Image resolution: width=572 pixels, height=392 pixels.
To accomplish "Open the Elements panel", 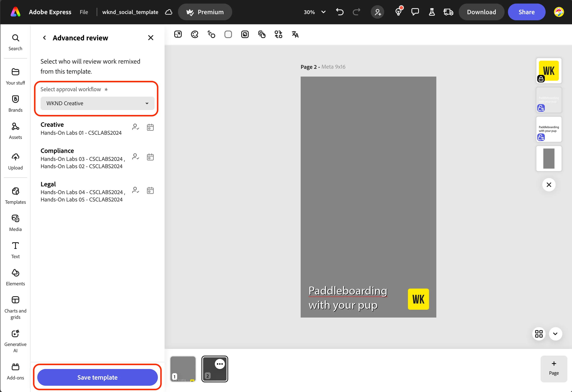I will (15, 277).
